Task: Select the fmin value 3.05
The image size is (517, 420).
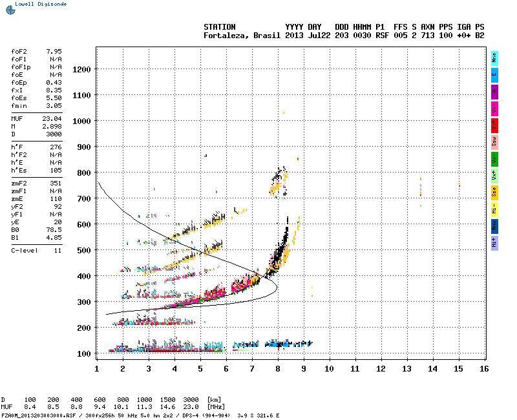Action: (54, 106)
